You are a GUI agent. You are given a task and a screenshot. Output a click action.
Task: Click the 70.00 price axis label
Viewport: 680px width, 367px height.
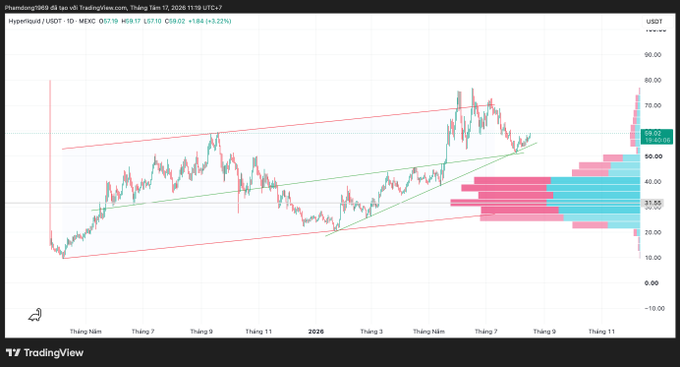653,105
